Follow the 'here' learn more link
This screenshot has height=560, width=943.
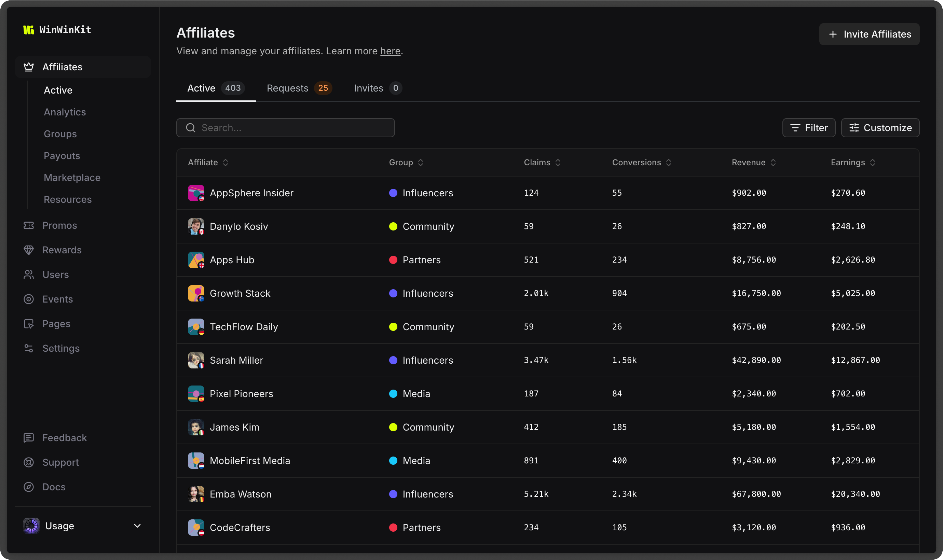coord(390,51)
